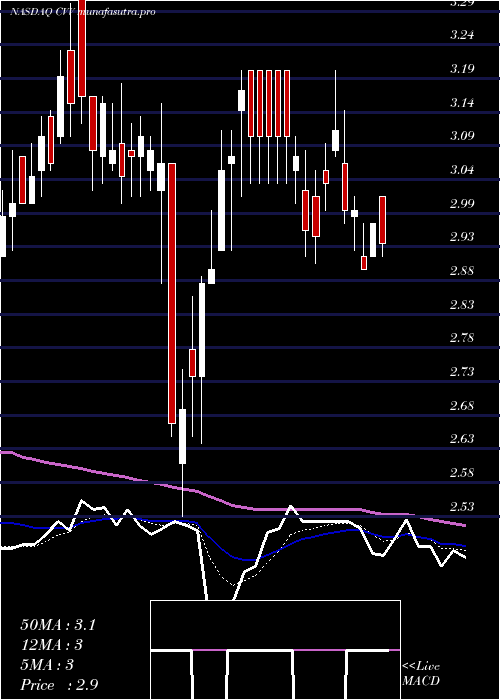Click the 2.68 price axis label
Screen dimensions: 500x700
(462, 405)
